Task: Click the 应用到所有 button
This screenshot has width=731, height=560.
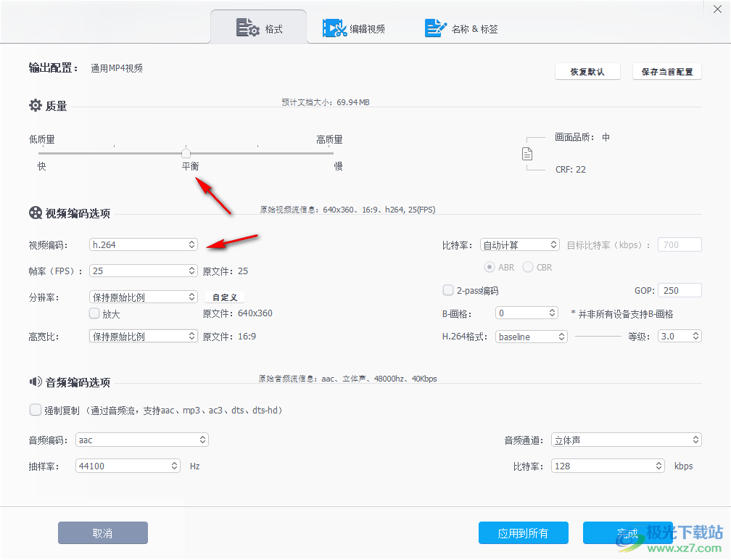Action: pyautogui.click(x=523, y=532)
